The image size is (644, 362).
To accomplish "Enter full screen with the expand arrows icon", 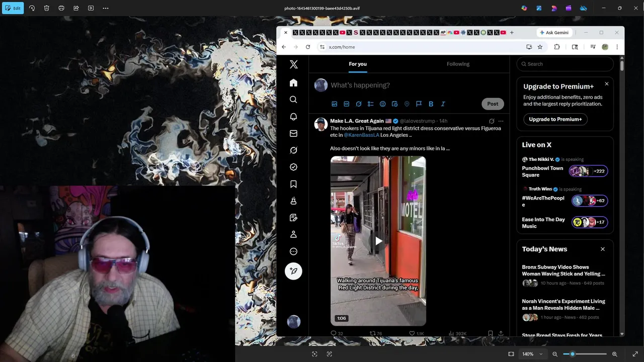I will point(635,354).
